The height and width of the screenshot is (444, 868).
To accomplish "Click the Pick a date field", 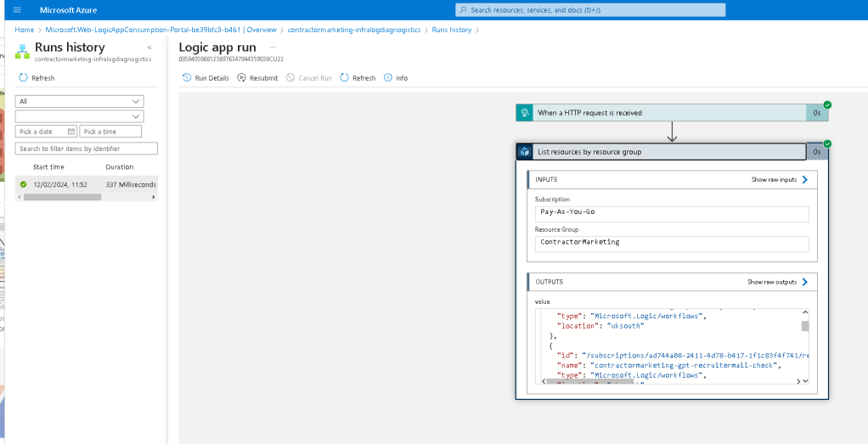I will 47,132.
